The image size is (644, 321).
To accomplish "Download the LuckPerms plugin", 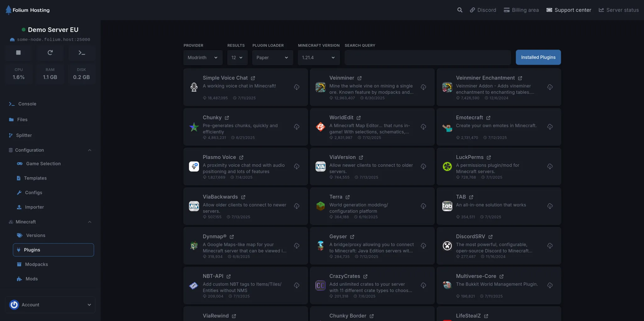I will (550, 166).
